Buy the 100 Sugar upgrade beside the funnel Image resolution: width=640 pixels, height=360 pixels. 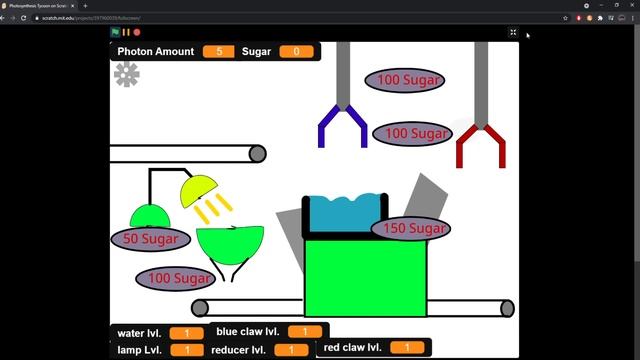click(176, 279)
